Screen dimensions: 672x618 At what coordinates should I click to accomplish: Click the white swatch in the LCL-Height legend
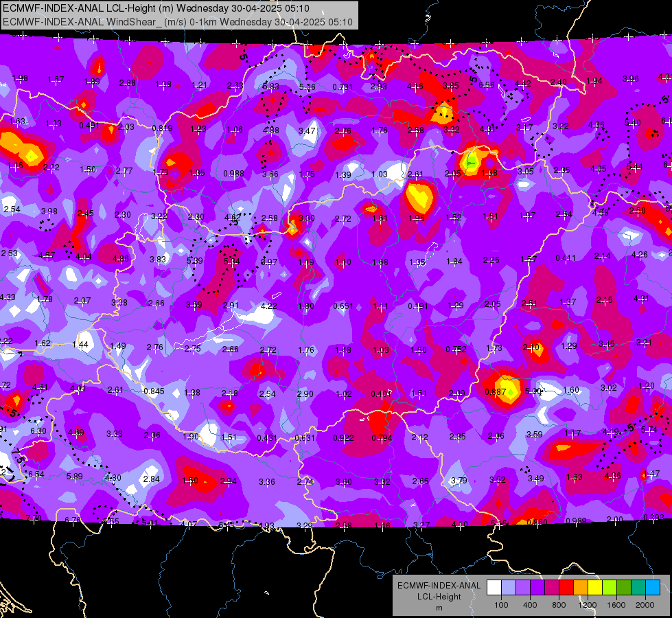coord(495,587)
